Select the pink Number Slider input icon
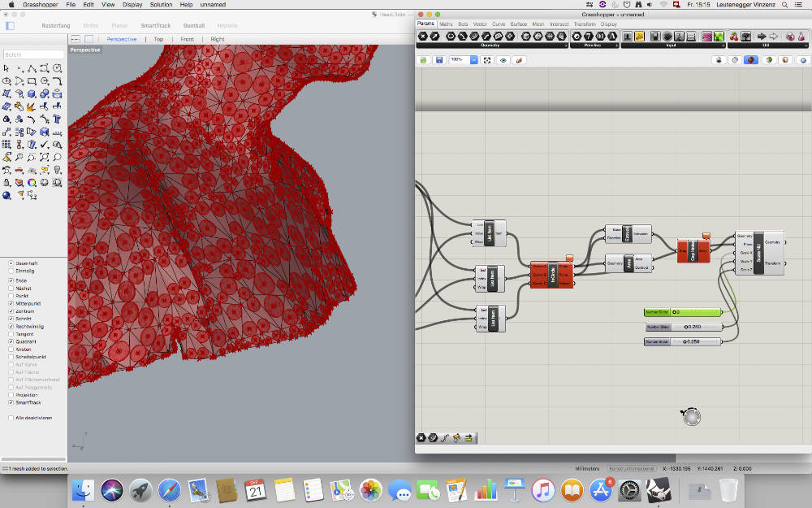The width and height of the screenshot is (812, 508). point(707,37)
